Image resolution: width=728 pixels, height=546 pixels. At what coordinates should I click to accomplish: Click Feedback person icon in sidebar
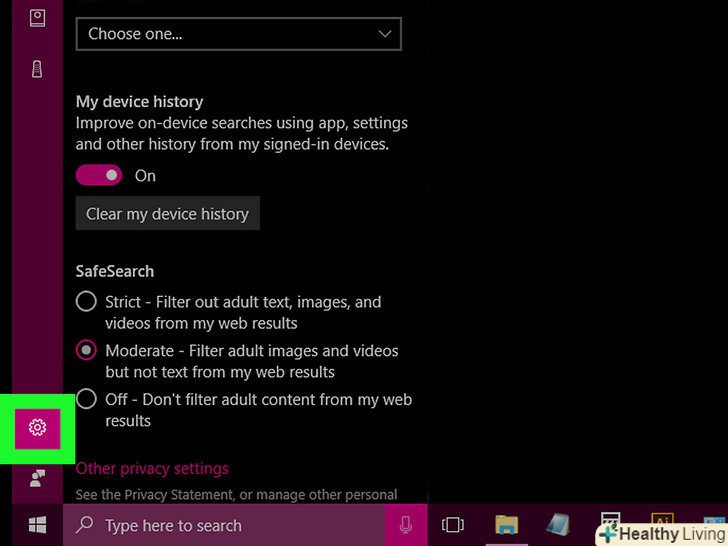click(37, 478)
